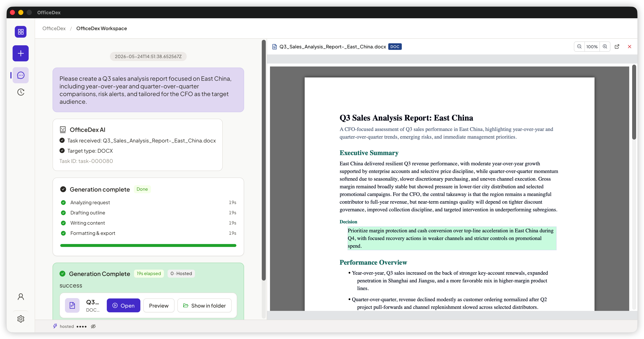Image resolution: width=644 pixels, height=339 pixels.
Task: Click the Writing content check mark
Action: tap(64, 223)
